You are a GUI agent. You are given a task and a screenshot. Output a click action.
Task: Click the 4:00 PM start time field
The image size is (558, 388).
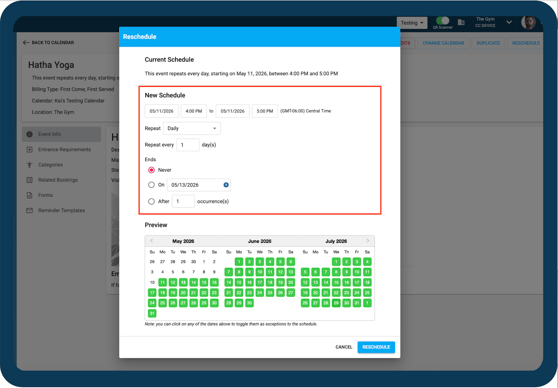tap(194, 111)
